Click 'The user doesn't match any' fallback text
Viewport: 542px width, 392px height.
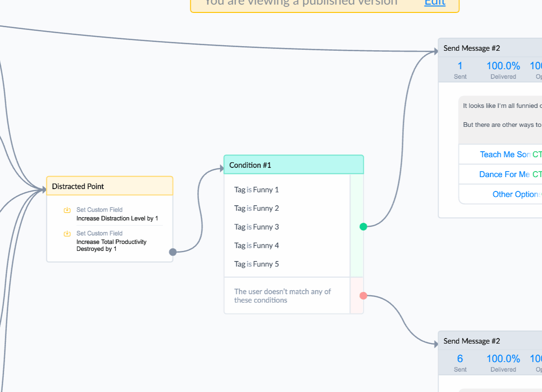pos(283,296)
